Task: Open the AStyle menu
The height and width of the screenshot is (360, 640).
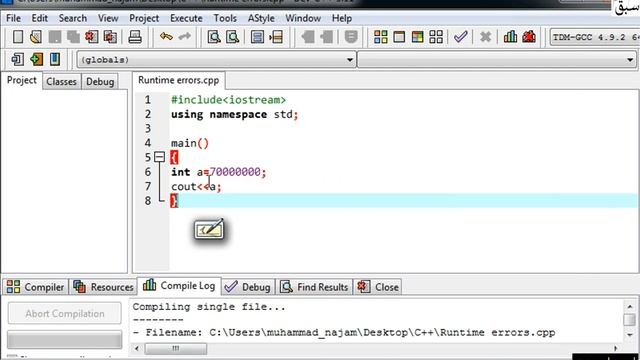Action: pos(261,18)
